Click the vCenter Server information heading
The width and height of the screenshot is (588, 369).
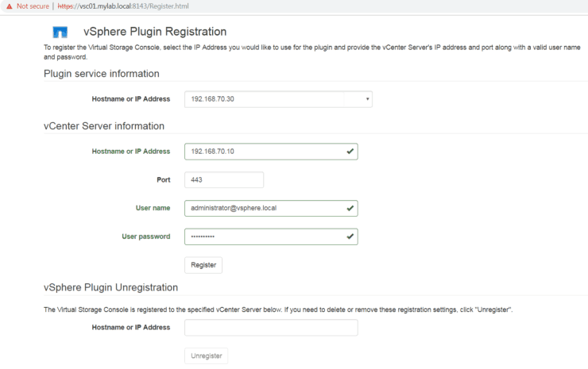click(x=104, y=126)
